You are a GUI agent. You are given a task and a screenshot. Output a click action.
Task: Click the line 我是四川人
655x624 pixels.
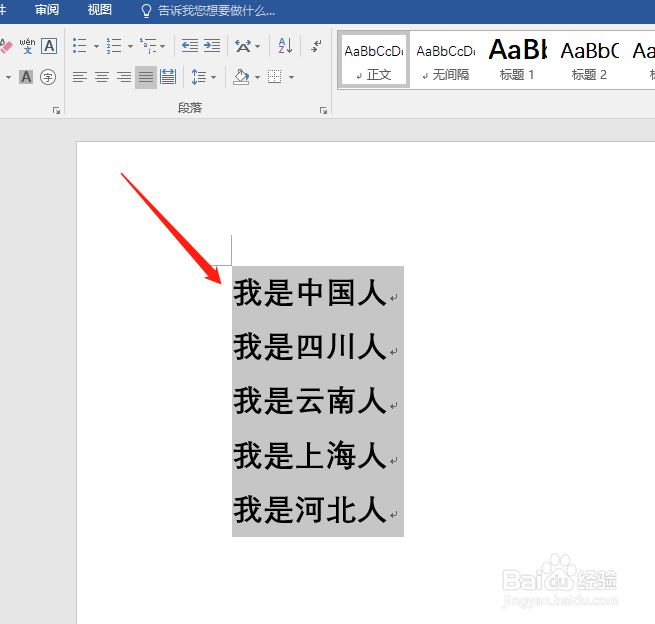click(310, 347)
